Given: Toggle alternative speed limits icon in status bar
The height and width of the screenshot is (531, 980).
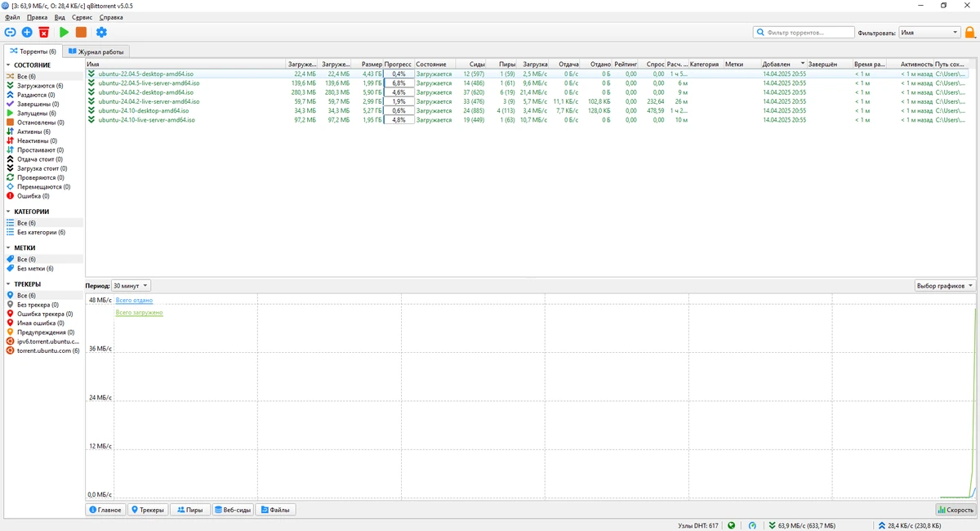Looking at the screenshot, I should tap(752, 525).
